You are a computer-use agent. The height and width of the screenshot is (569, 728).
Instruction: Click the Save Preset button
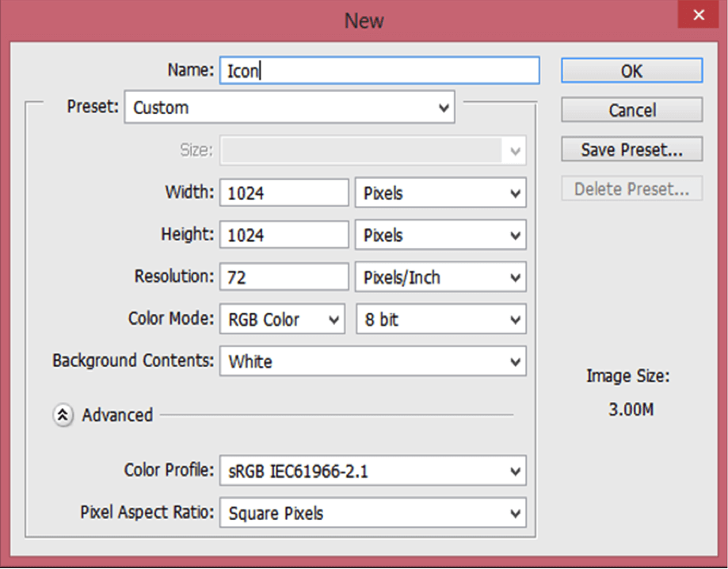631,149
